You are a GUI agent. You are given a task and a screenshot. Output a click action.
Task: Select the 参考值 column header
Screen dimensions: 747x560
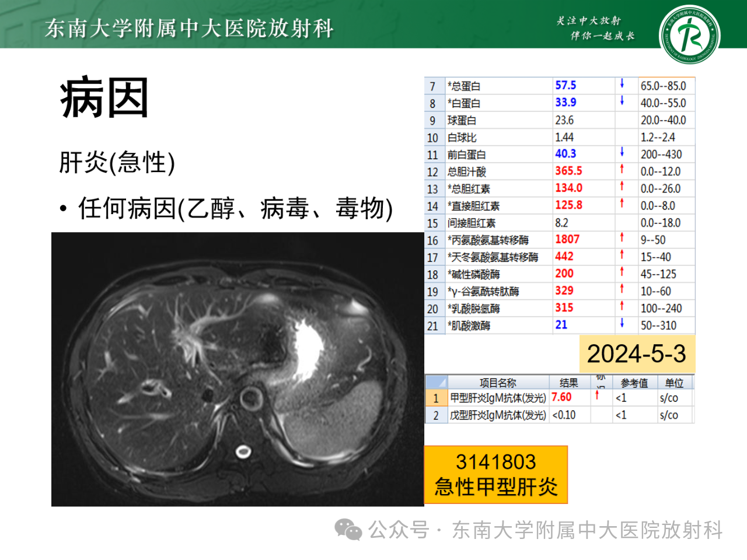[634, 383]
